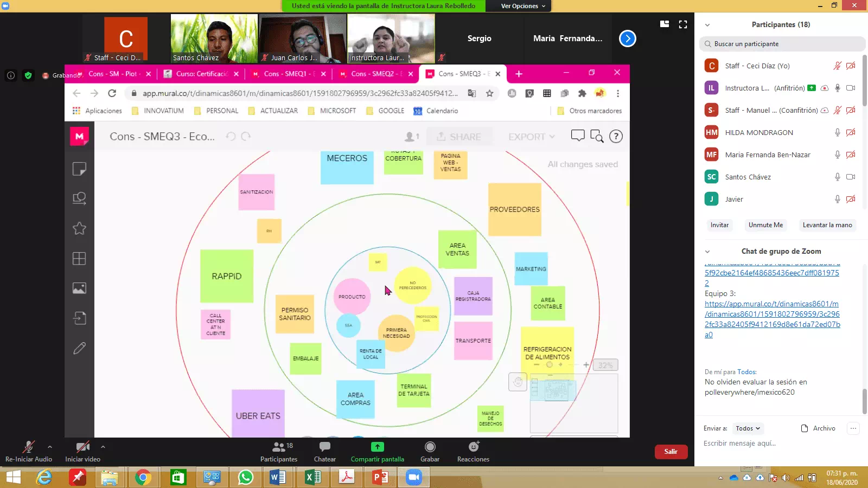This screenshot has height=488, width=868.
Task: Enter full screen mode in Zoom
Action: click(x=683, y=24)
